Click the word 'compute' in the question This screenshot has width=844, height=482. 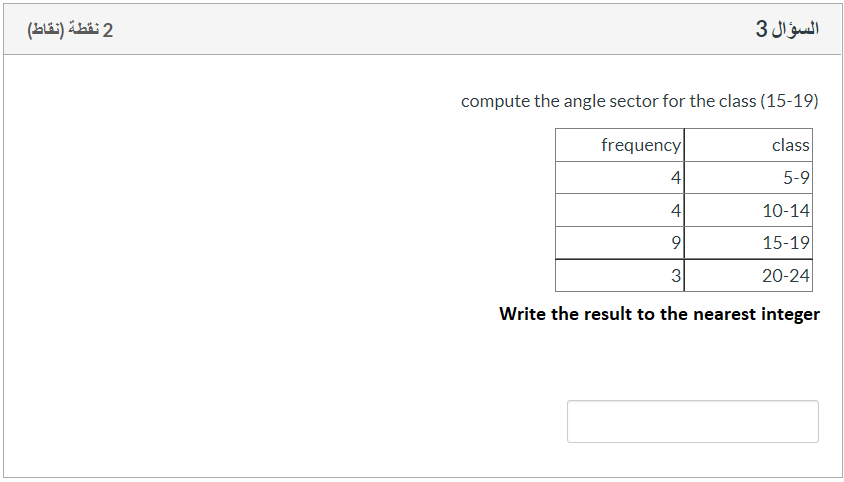(x=496, y=101)
